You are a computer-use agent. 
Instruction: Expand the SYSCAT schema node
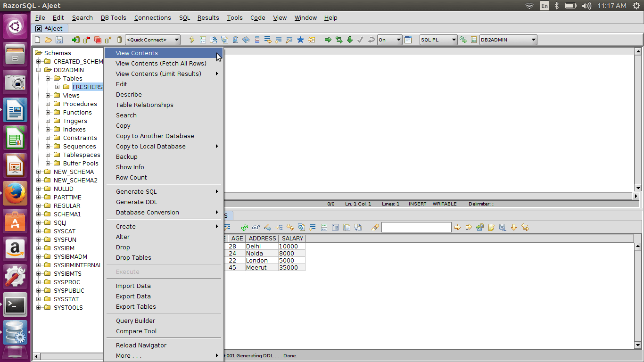coord(39,231)
